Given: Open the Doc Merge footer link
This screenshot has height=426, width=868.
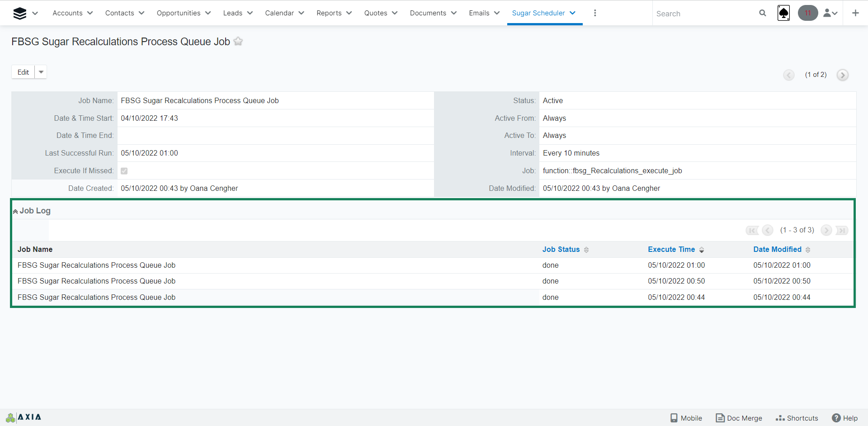Looking at the screenshot, I should 739,418.
